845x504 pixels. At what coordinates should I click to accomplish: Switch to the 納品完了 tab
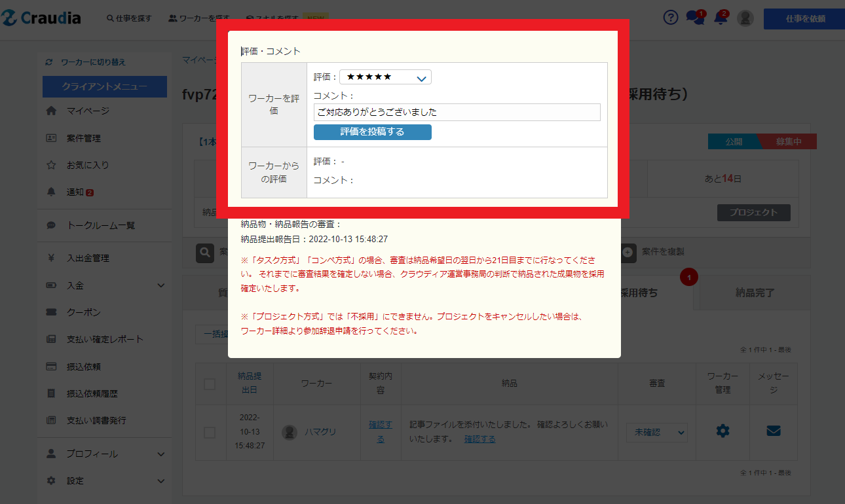point(755,293)
